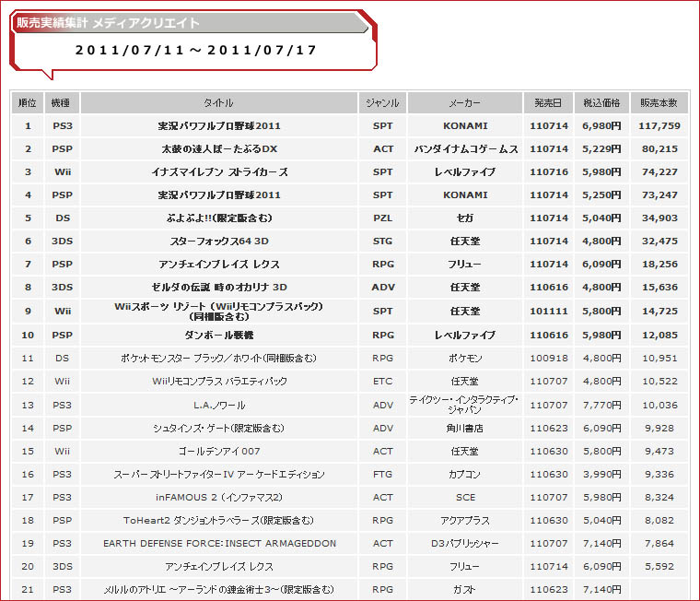This screenshot has height=601, width=700.
Task: Click sales figure 80,215
Action: 659,148
